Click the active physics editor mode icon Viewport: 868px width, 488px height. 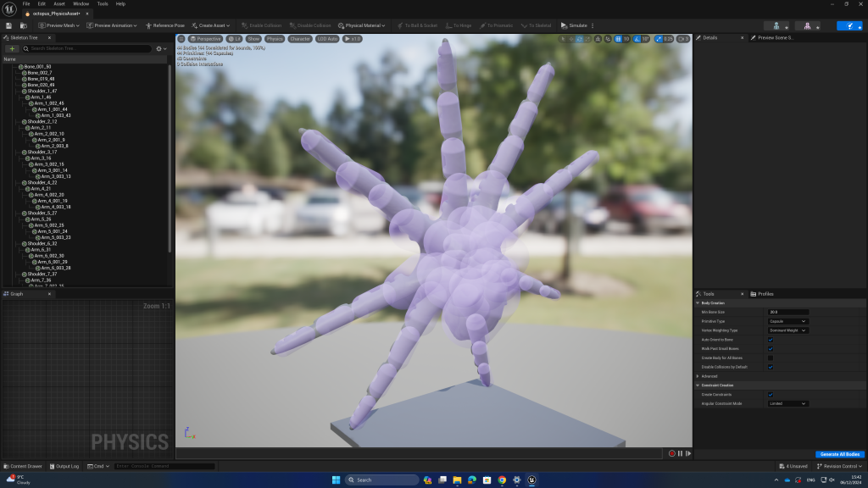click(x=849, y=25)
